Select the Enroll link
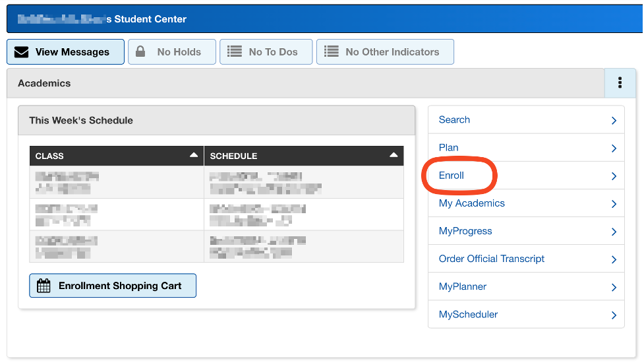 pos(451,176)
